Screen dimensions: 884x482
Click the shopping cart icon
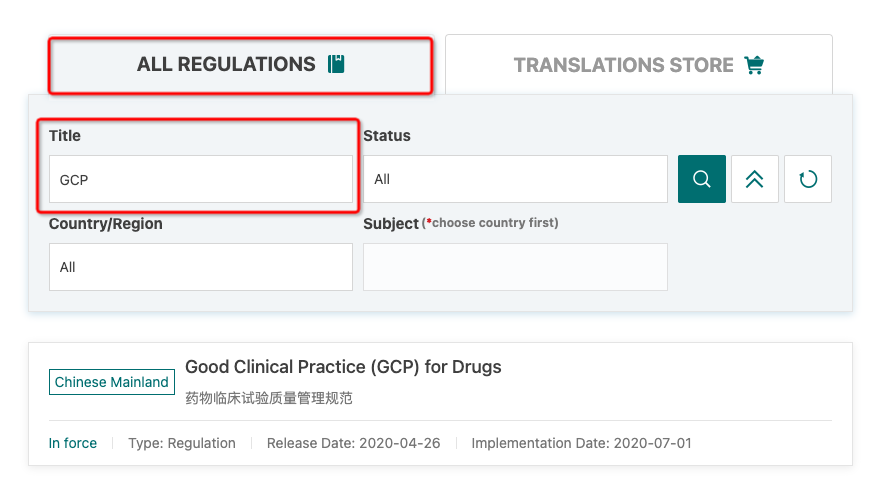[x=754, y=65]
